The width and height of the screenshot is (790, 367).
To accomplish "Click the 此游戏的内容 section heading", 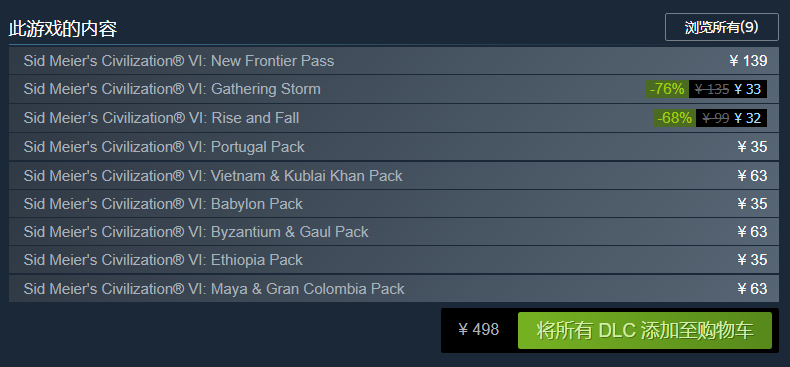I will (x=63, y=29).
